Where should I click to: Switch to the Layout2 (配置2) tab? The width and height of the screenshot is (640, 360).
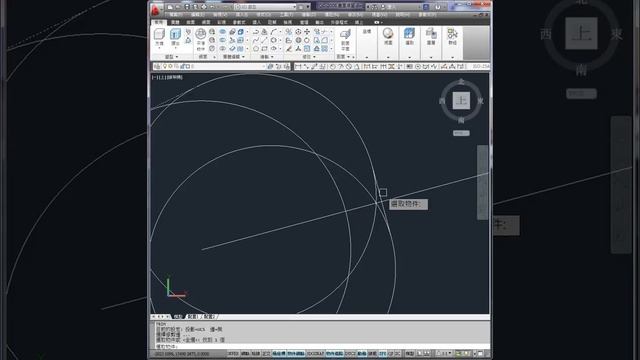coord(209,317)
